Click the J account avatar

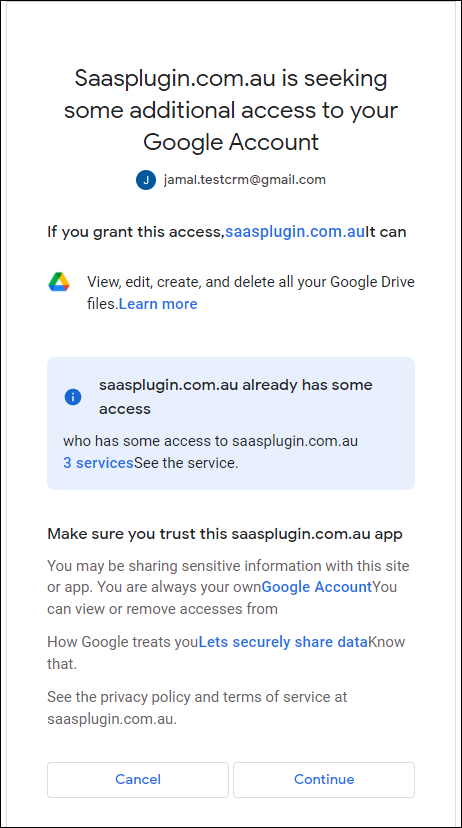pos(146,180)
